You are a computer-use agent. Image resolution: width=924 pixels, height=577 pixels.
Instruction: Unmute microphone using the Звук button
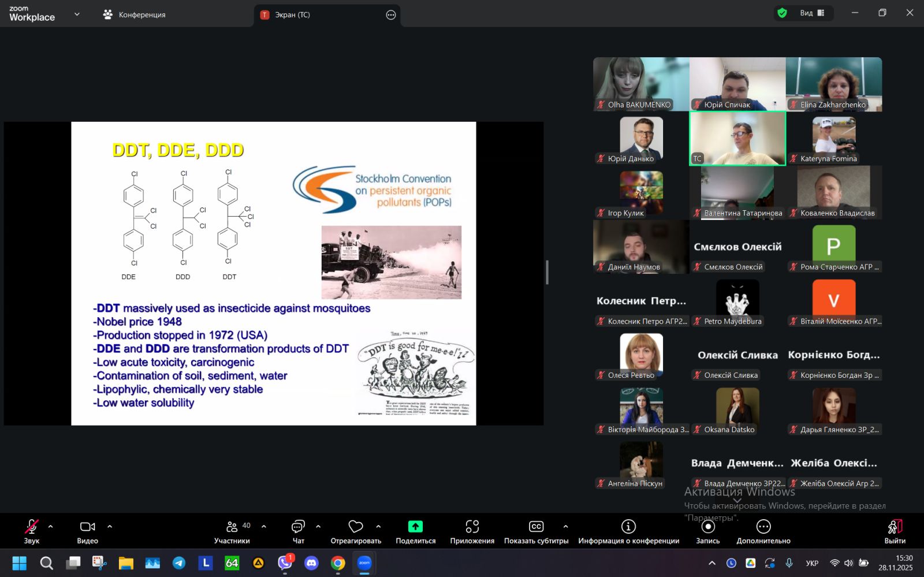click(x=32, y=531)
